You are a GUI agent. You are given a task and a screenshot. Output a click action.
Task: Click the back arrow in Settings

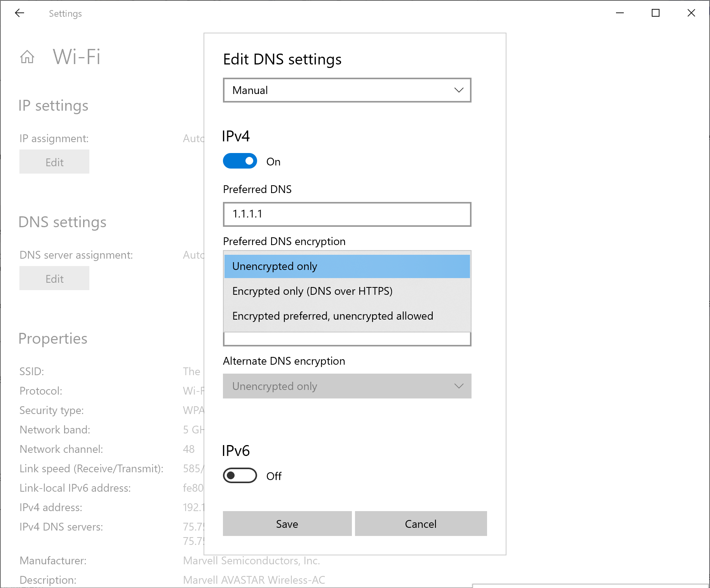(19, 13)
